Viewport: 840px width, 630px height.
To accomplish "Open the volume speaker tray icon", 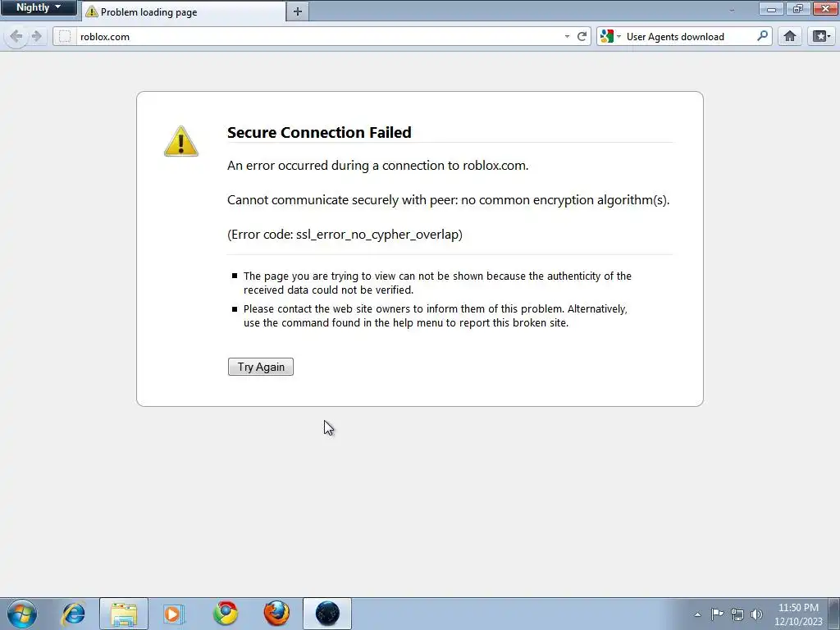I will point(756,614).
